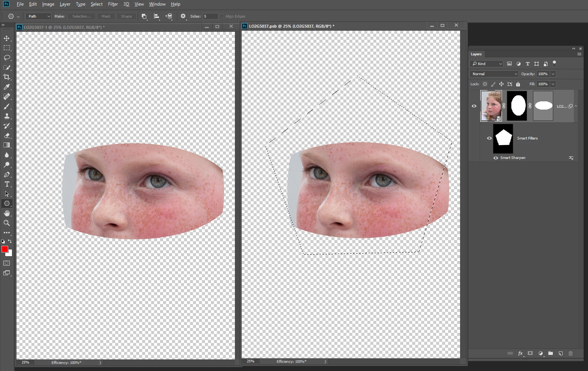Select the Dodge tool
The image size is (588, 371).
click(x=7, y=165)
